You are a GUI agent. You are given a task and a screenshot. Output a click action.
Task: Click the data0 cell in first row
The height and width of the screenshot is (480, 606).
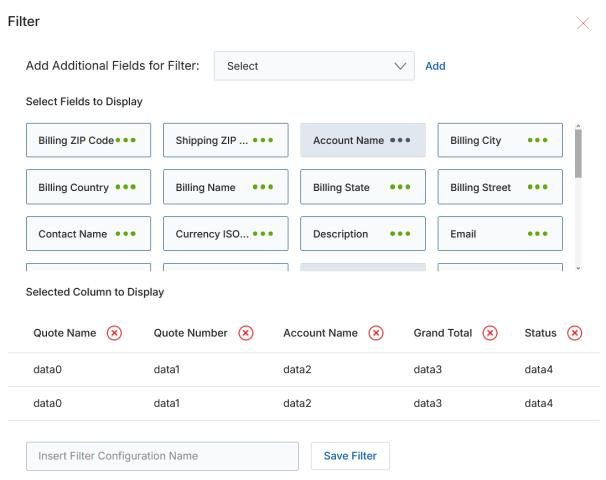coord(48,369)
